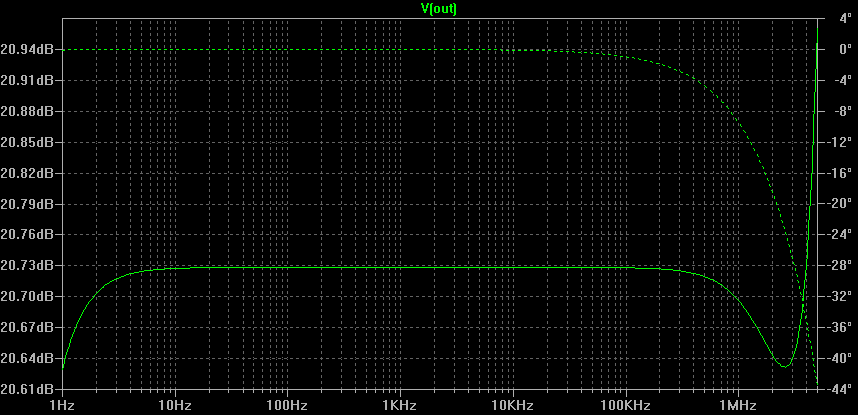Viewport: 858px width, 418px height.
Task: Click the -8° phase axis label
Action: [844, 112]
